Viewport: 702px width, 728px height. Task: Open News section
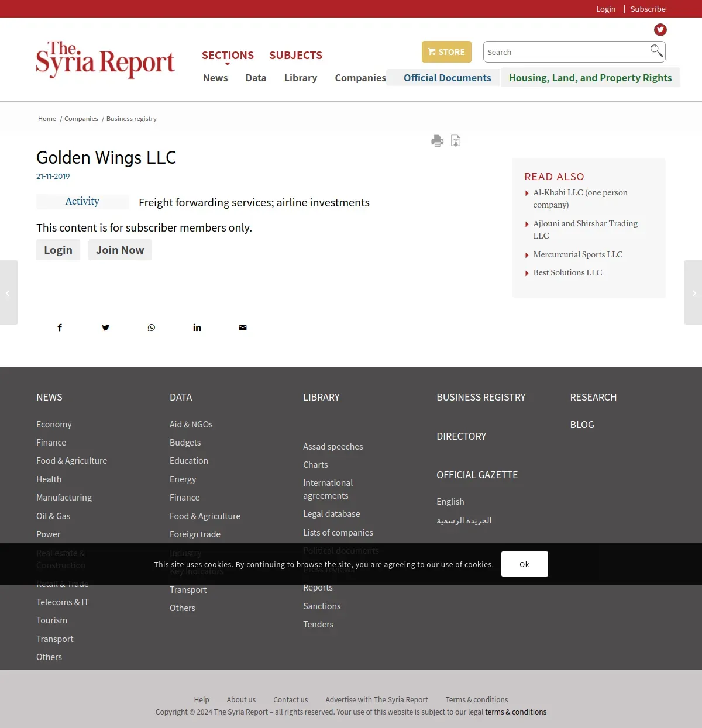(x=215, y=78)
